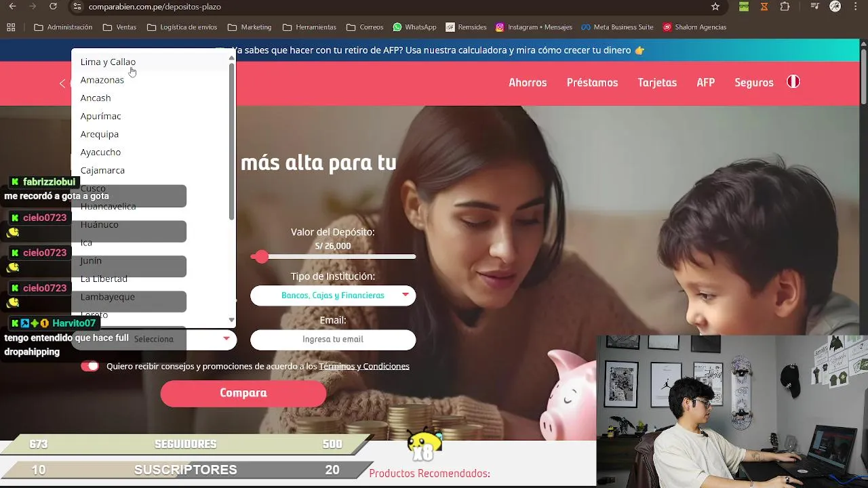This screenshot has width=868, height=488.
Task: Select Amazonas from the region list
Action: pyautogui.click(x=150, y=80)
